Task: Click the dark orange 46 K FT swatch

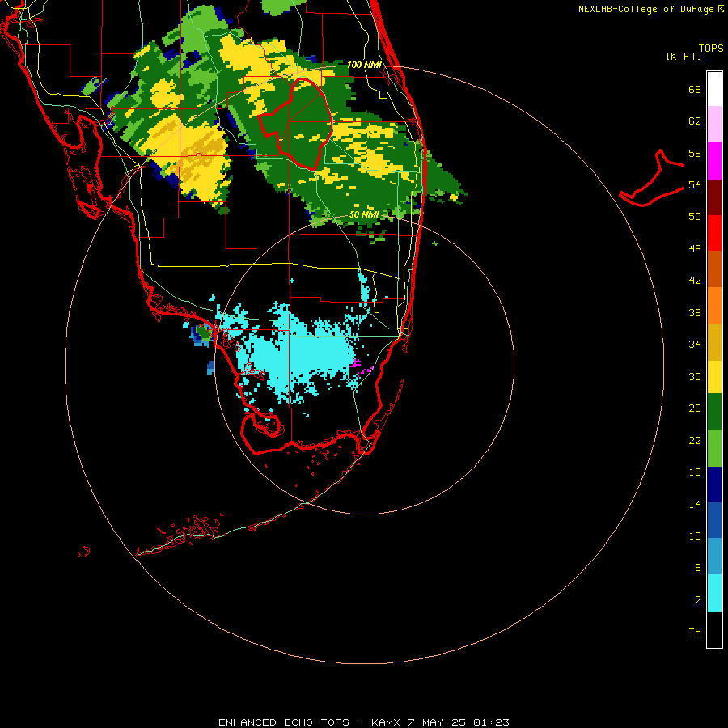Action: pos(714,269)
